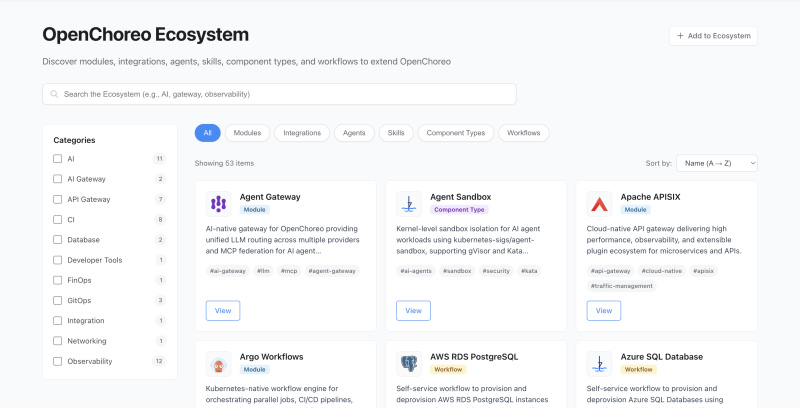This screenshot has height=408, width=800.
Task: Click the Argo Workflows logo icon
Action: click(x=218, y=364)
